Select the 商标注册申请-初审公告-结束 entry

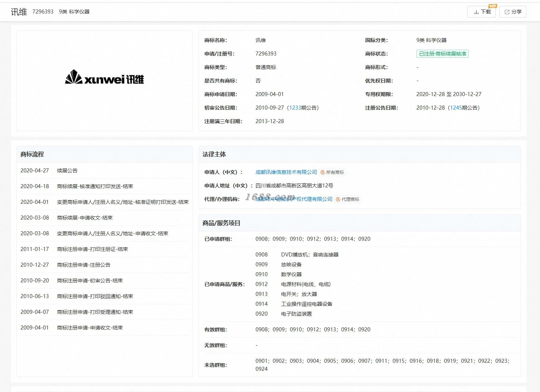pos(105,281)
